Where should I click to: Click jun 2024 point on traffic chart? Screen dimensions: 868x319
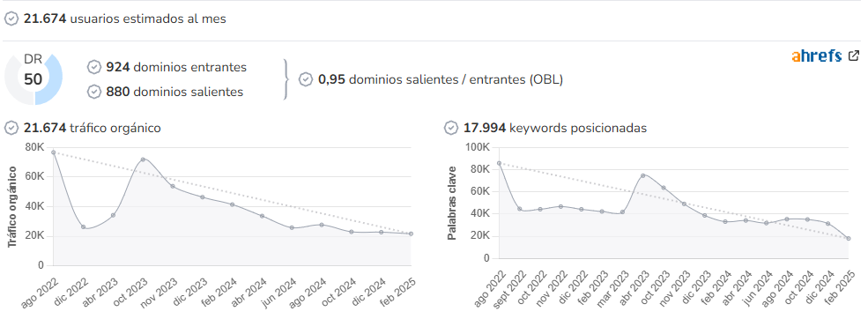click(292, 227)
